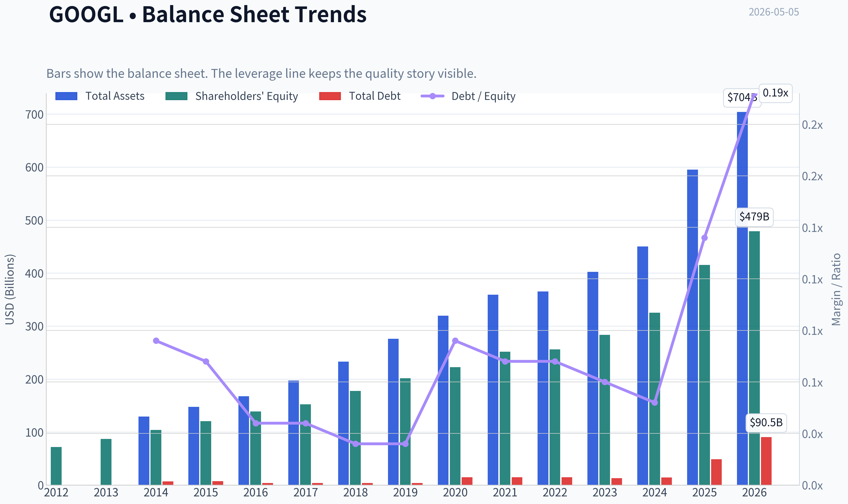This screenshot has height=504, width=848.
Task: Click the 2021 Total Assets blue bar
Action: coord(493,390)
